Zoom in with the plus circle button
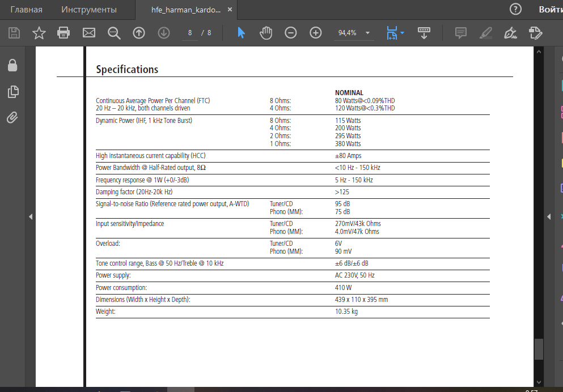The width and height of the screenshot is (563, 392). click(316, 33)
